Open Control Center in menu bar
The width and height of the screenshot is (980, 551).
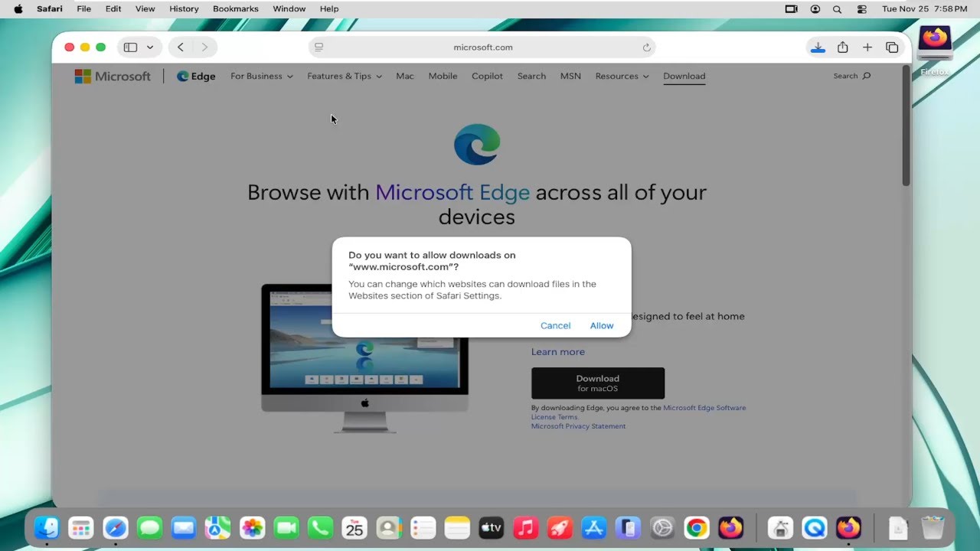click(x=861, y=9)
